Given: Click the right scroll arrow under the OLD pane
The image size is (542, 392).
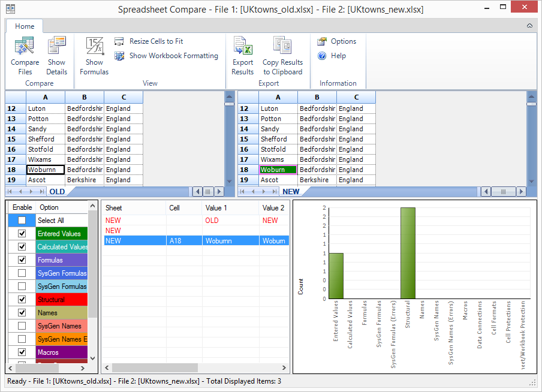Looking at the screenshot, I should tap(219, 191).
